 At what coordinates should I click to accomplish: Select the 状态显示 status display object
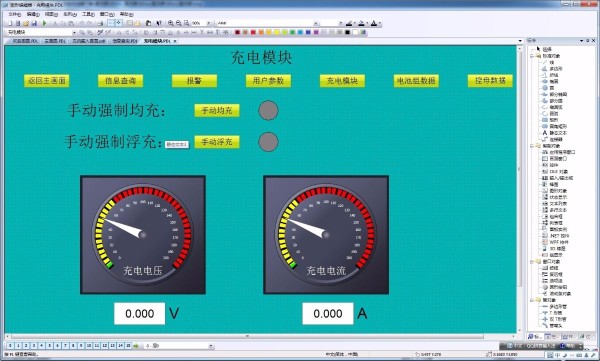tap(554, 197)
